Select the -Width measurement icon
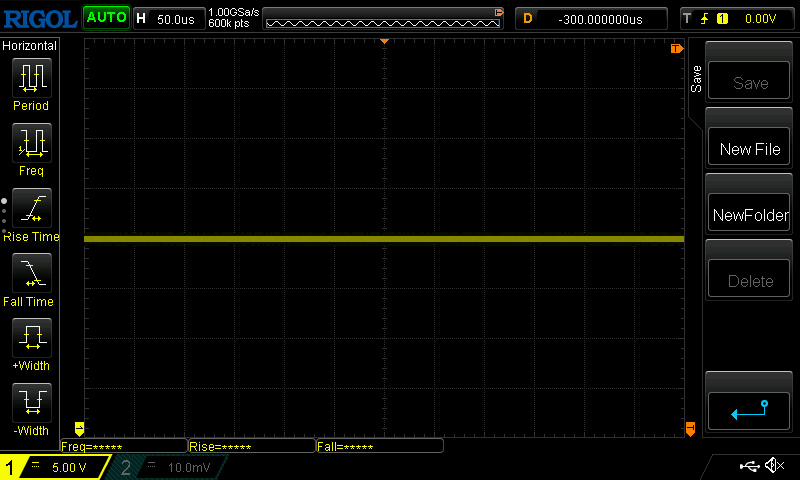800x480 pixels. [x=31, y=403]
